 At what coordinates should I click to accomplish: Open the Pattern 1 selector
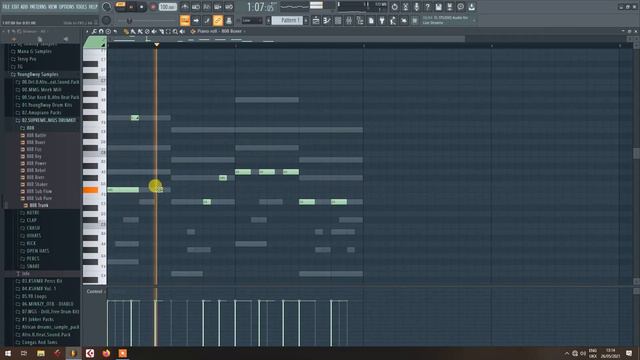point(287,20)
